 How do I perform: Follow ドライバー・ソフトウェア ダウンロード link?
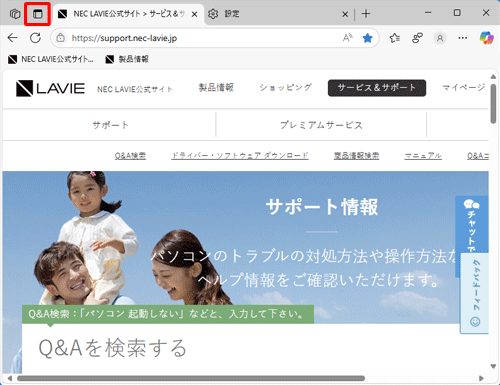tap(240, 156)
